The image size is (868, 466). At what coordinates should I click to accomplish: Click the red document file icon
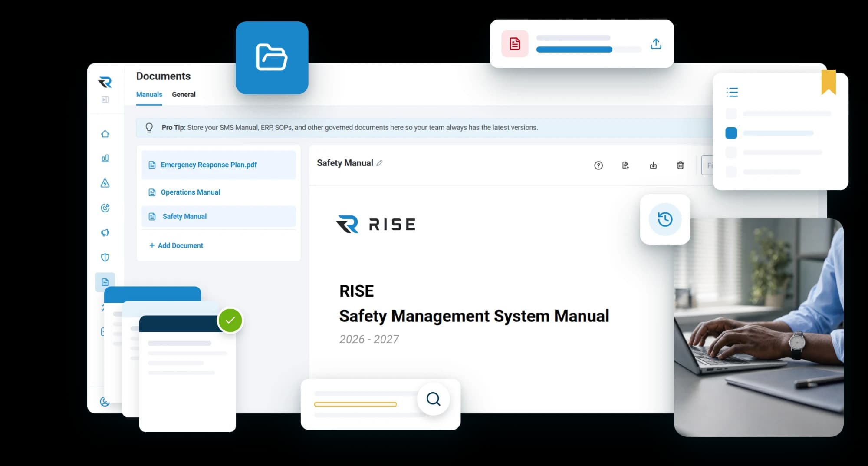click(515, 44)
